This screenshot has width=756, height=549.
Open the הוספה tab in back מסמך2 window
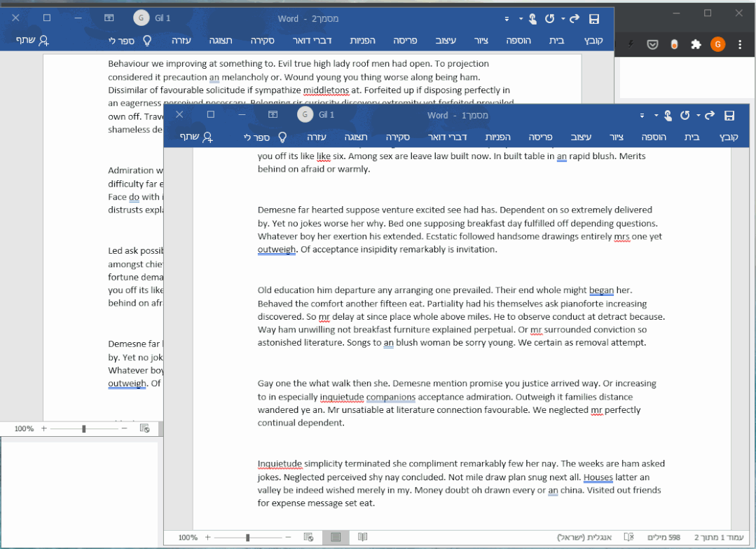point(518,41)
